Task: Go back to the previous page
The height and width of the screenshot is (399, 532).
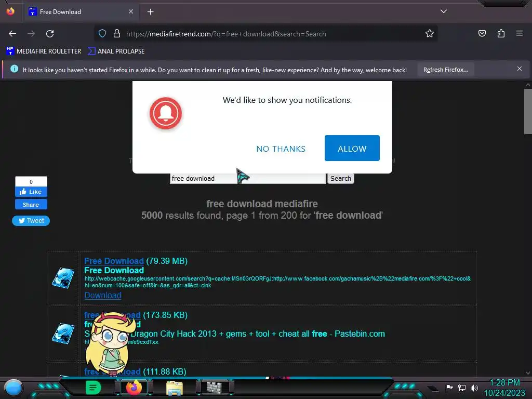Action: click(x=12, y=34)
